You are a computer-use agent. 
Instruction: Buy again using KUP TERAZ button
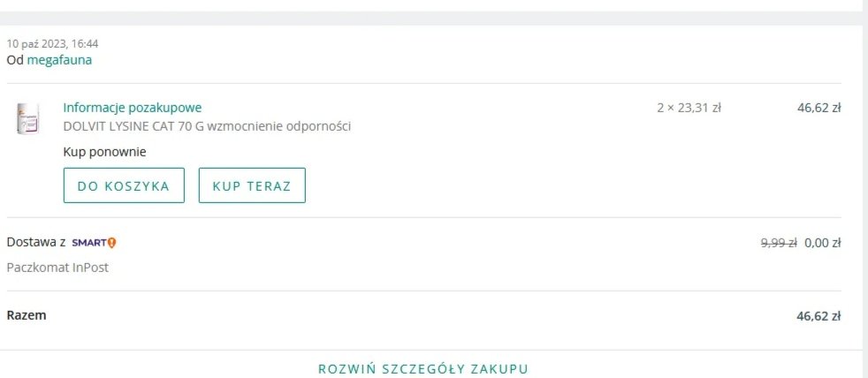[252, 185]
